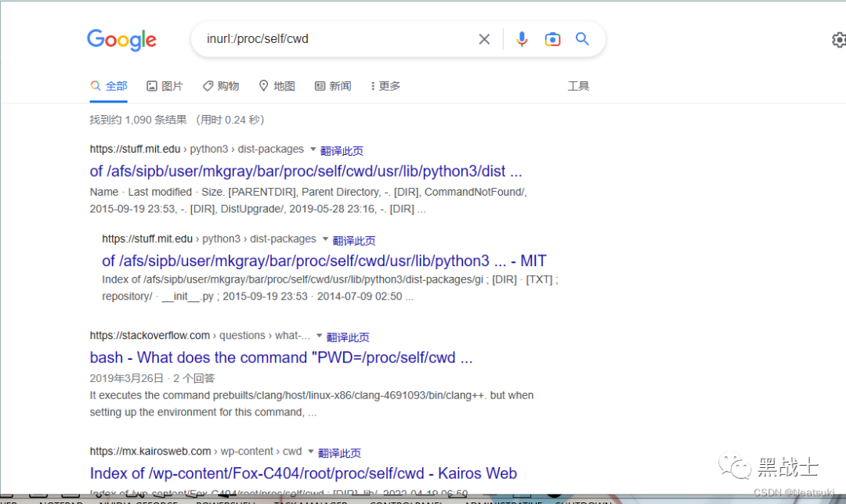846x504 pixels.
Task: Open the 工具 search tools
Action: [578, 86]
